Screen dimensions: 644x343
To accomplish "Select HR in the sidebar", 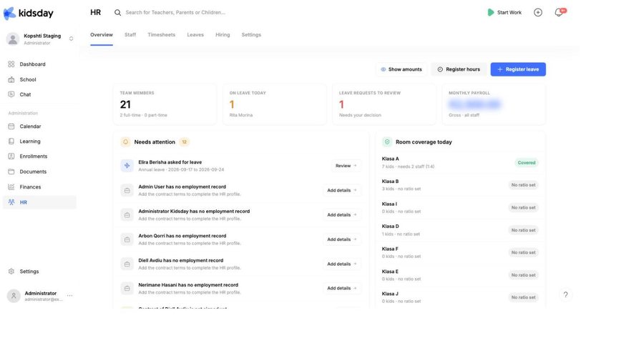I will [39, 202].
